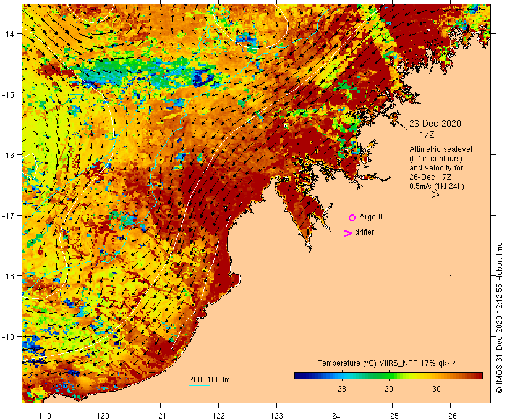This screenshot has width=507, height=420.
Task: Click latitude axis label '-17'
Action: pyautogui.click(x=8, y=216)
